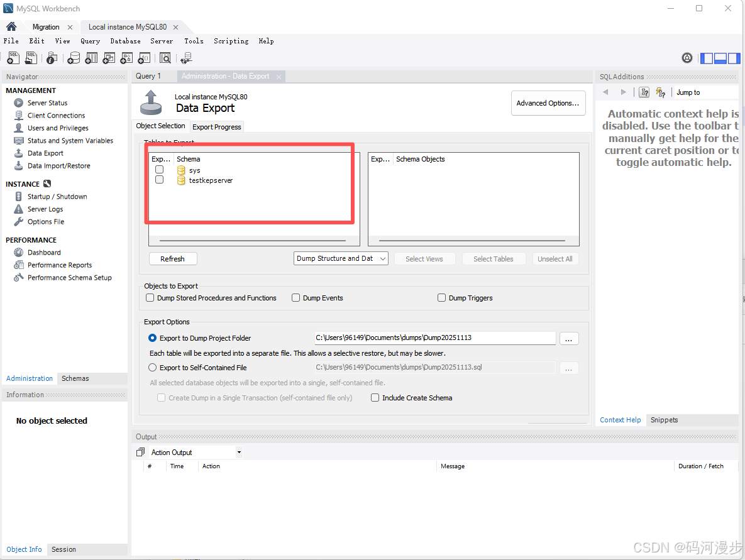Open the Query menu
This screenshot has height=560, width=745.
tap(91, 41)
